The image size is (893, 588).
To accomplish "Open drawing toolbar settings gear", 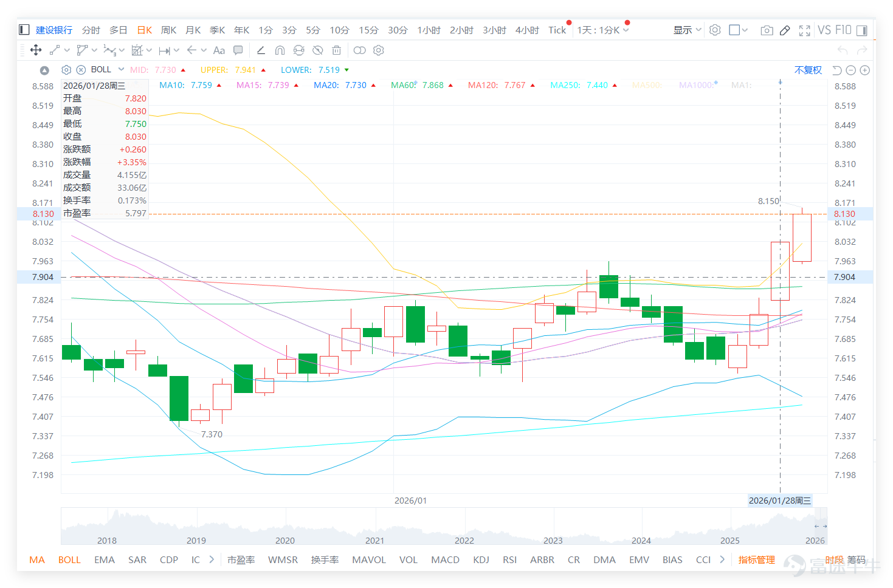I will 379,50.
